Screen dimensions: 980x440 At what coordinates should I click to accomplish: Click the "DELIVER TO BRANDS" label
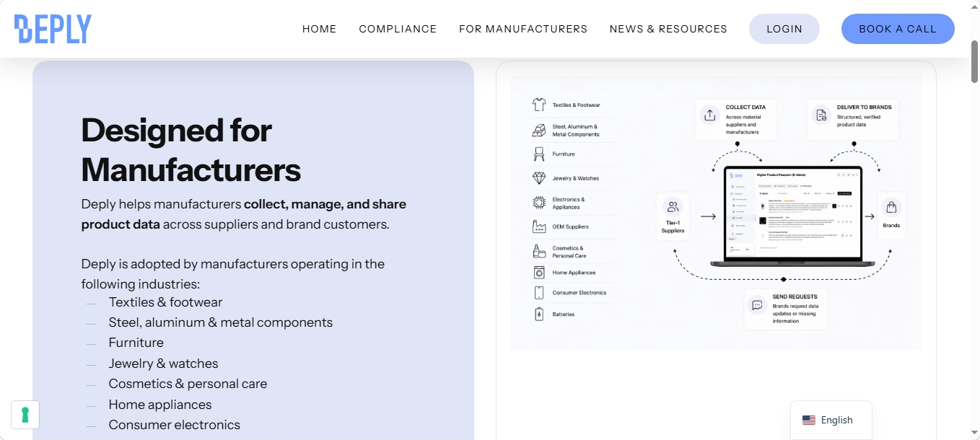click(864, 107)
